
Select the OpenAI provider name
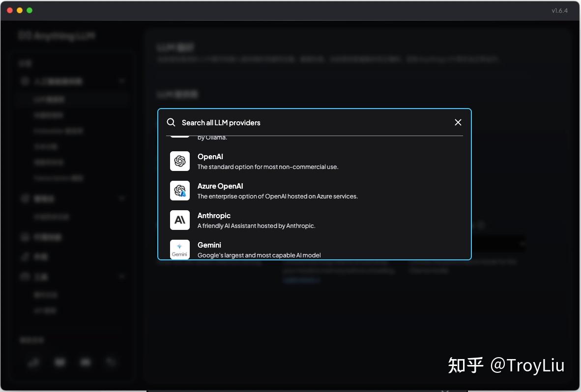210,157
